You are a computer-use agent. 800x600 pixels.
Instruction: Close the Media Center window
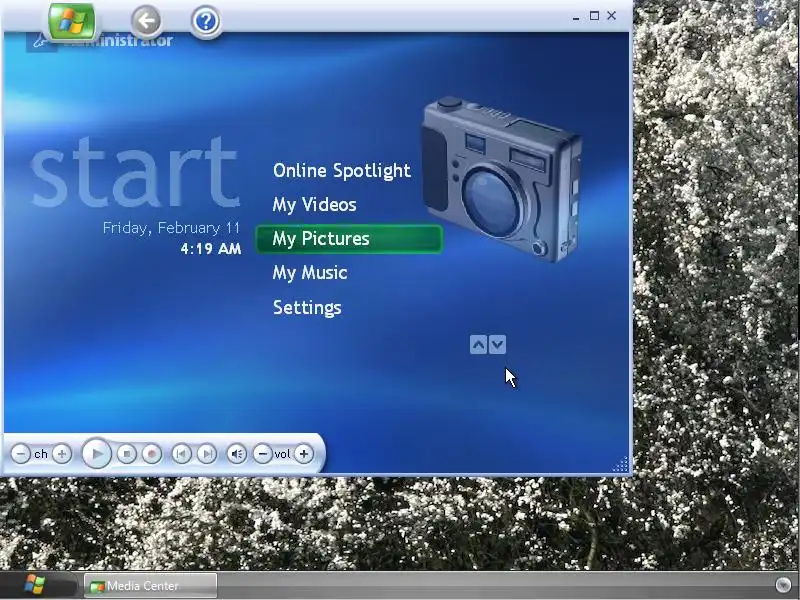[611, 16]
